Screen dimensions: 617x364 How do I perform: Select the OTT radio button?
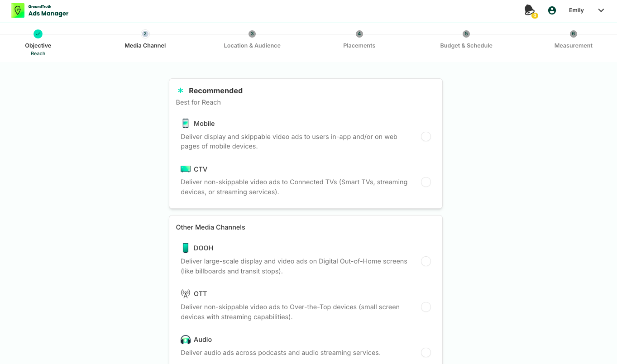point(426,307)
